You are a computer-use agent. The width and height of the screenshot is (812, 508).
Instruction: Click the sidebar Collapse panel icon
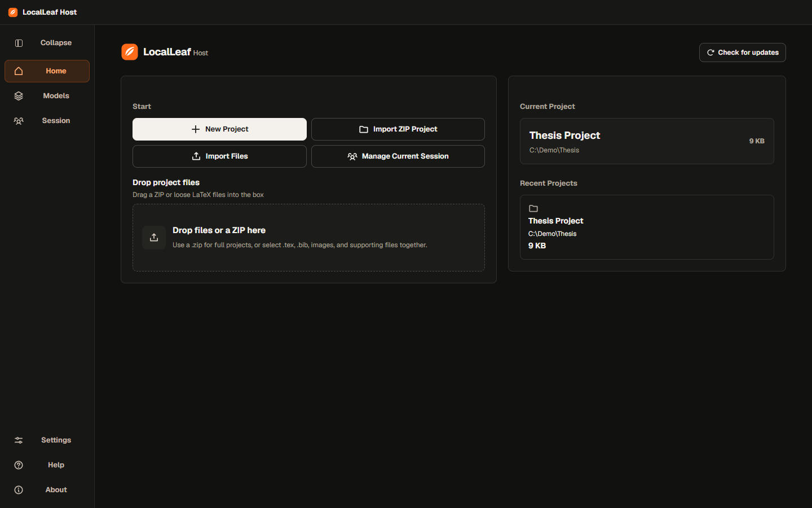click(19, 43)
